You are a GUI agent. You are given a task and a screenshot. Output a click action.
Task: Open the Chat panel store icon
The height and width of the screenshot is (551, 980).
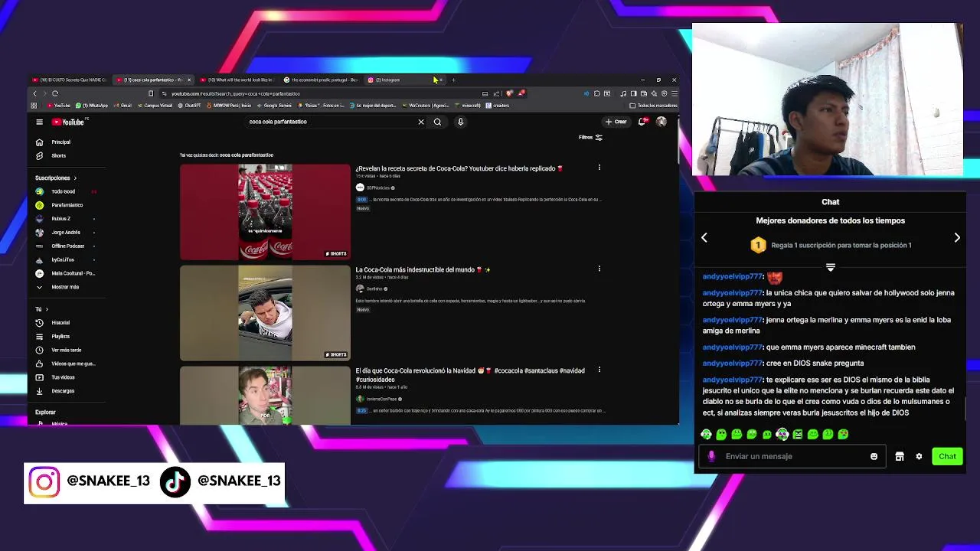tap(900, 457)
